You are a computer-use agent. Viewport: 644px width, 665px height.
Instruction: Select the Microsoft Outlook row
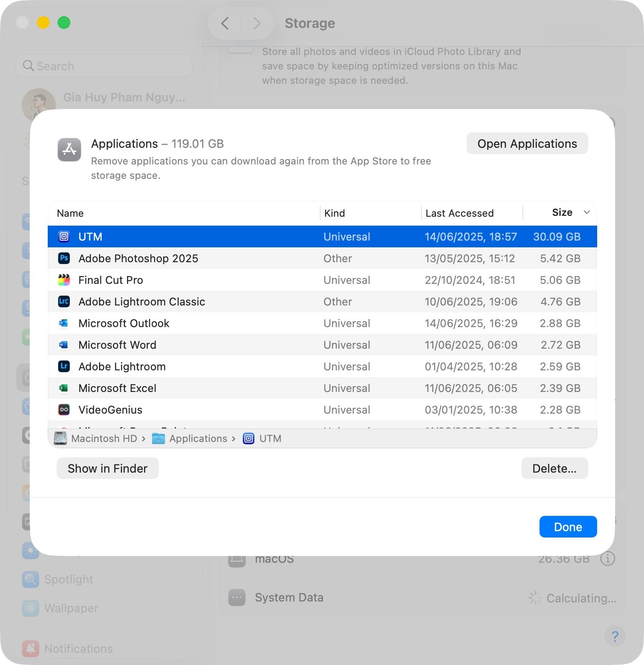pyautogui.click(x=322, y=323)
